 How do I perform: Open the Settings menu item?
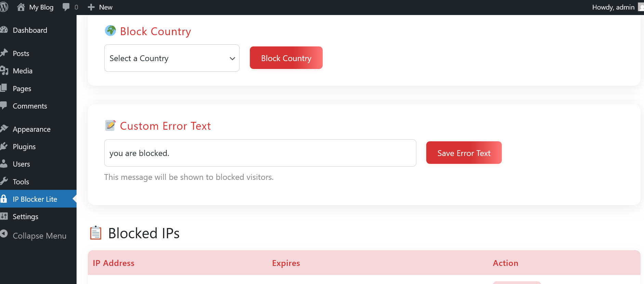pyautogui.click(x=25, y=217)
